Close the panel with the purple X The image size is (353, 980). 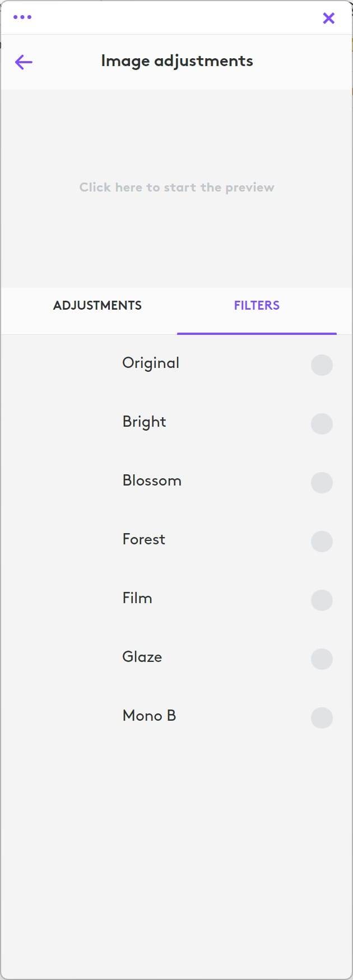pyautogui.click(x=329, y=18)
